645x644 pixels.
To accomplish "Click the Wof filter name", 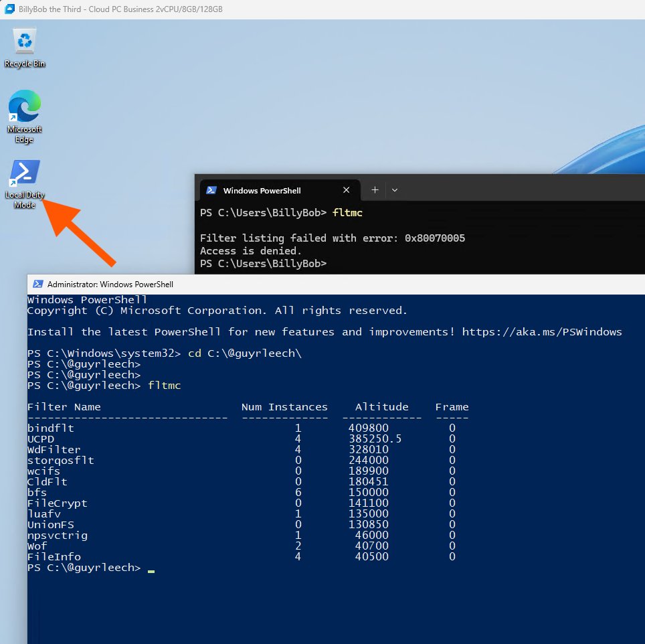I will 37,546.
